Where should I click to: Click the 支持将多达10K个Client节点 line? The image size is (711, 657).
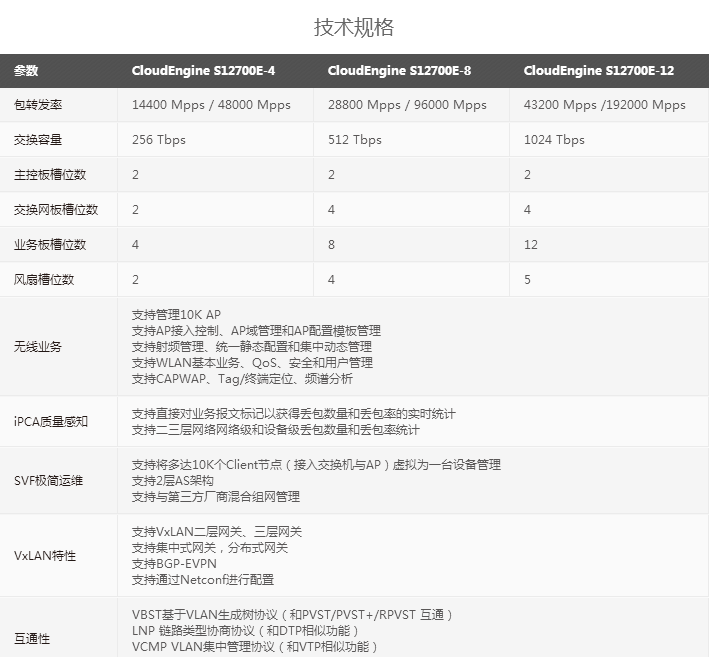coord(316,464)
